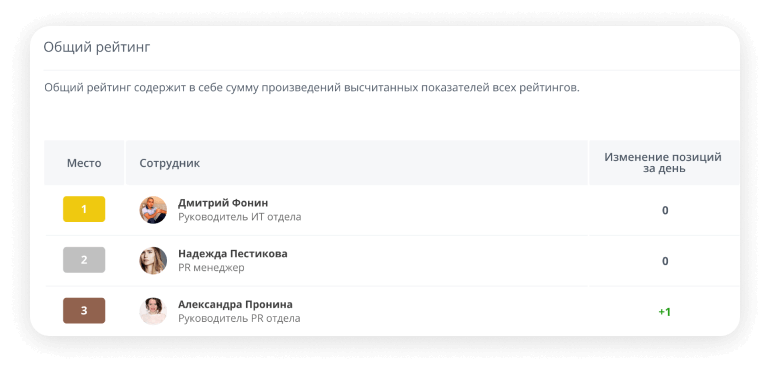Screen dimensions: 770x370
Task: Click the text Руководитель ИТ отдела
Action: pos(240,217)
